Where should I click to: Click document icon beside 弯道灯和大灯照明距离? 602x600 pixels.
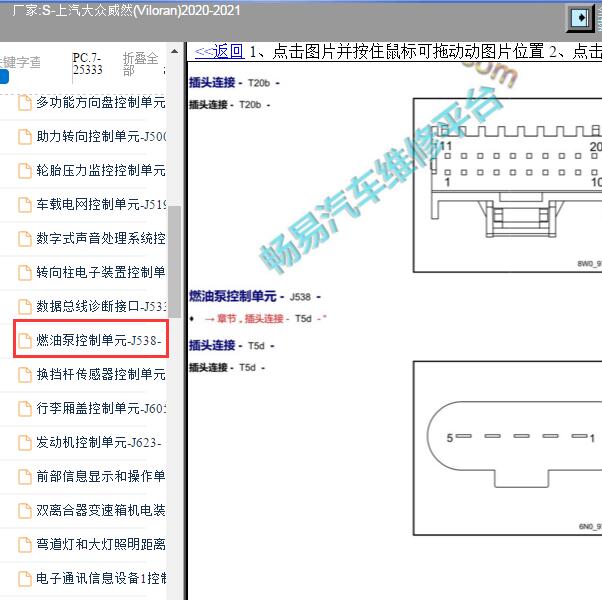point(25,545)
